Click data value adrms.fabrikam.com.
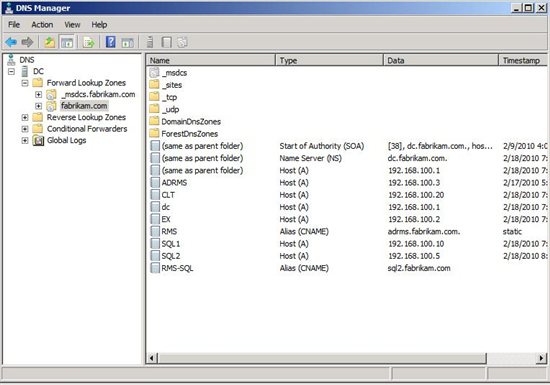 point(424,231)
